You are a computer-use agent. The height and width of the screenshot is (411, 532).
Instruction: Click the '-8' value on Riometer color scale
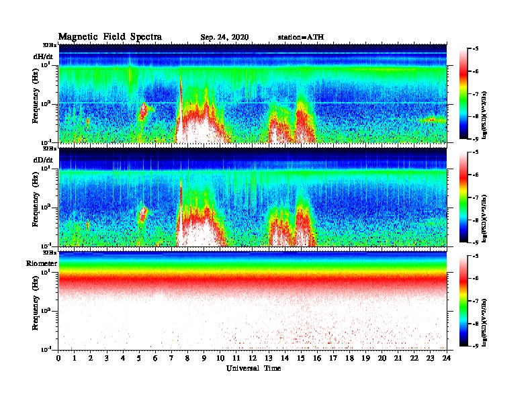476,323
